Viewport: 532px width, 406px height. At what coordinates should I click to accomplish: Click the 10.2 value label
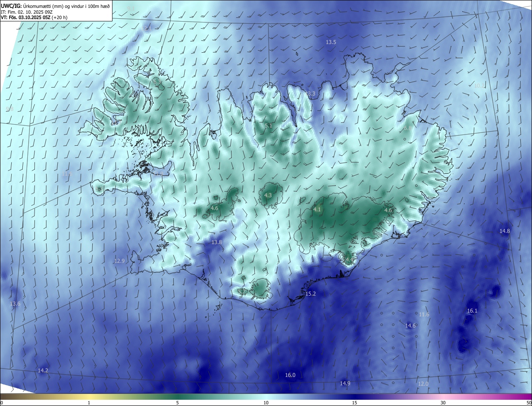pos(480,86)
